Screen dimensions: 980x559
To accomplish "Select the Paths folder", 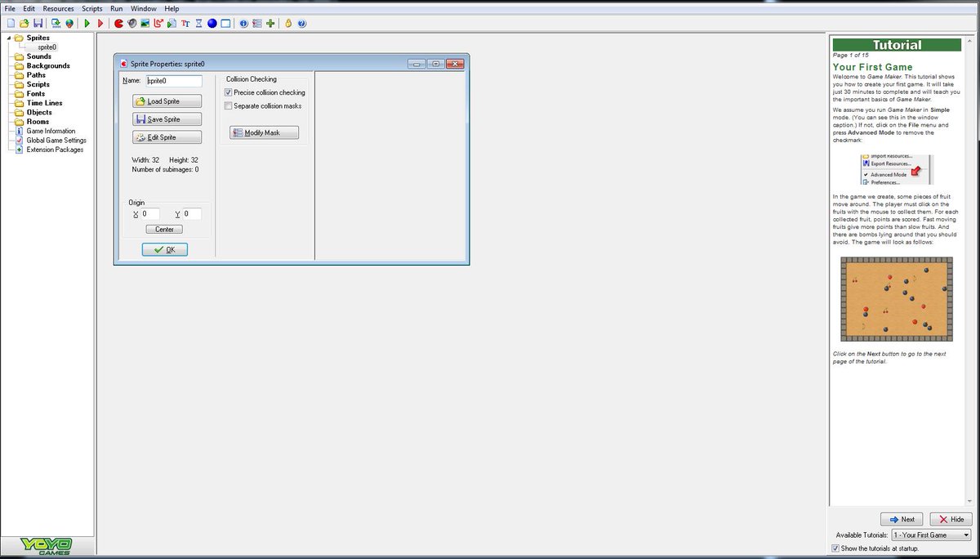I will point(37,75).
